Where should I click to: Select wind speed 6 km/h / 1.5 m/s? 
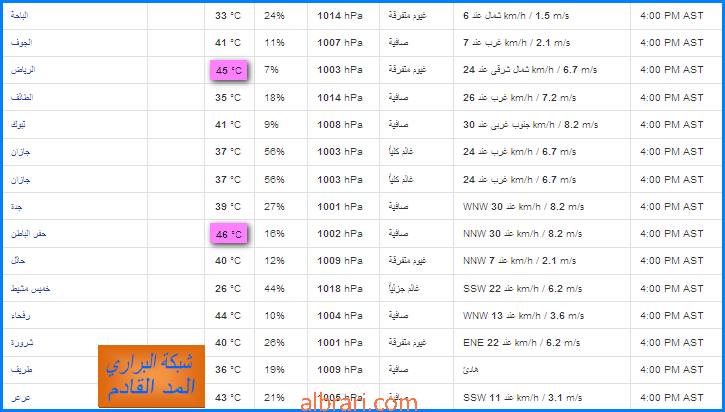tap(516, 15)
